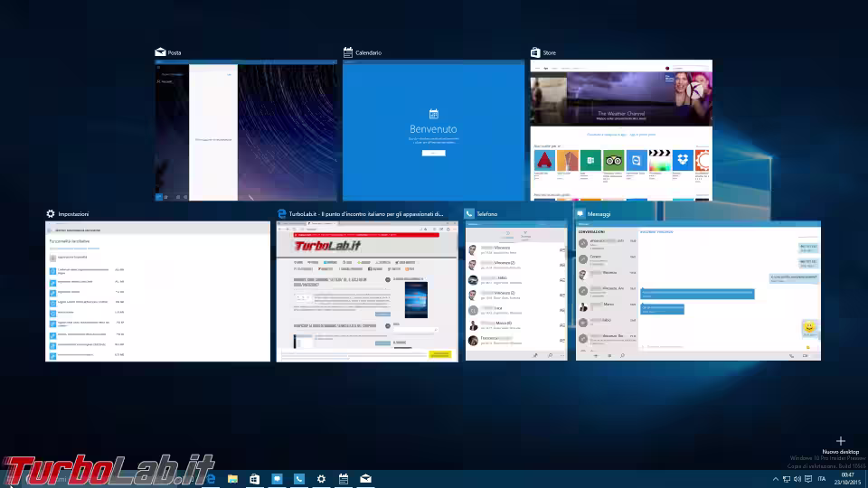Select the Francesca call entry in Telefono
This screenshot has width=868, height=488.
click(x=516, y=341)
